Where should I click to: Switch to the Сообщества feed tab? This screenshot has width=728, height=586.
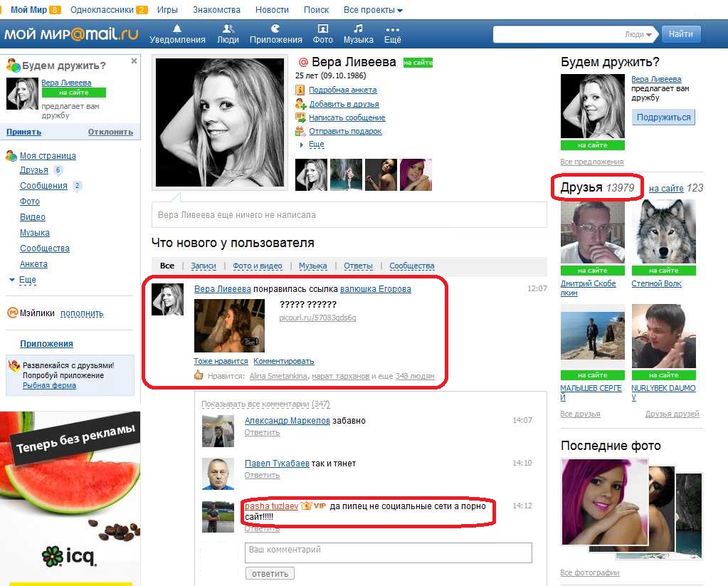(412, 266)
